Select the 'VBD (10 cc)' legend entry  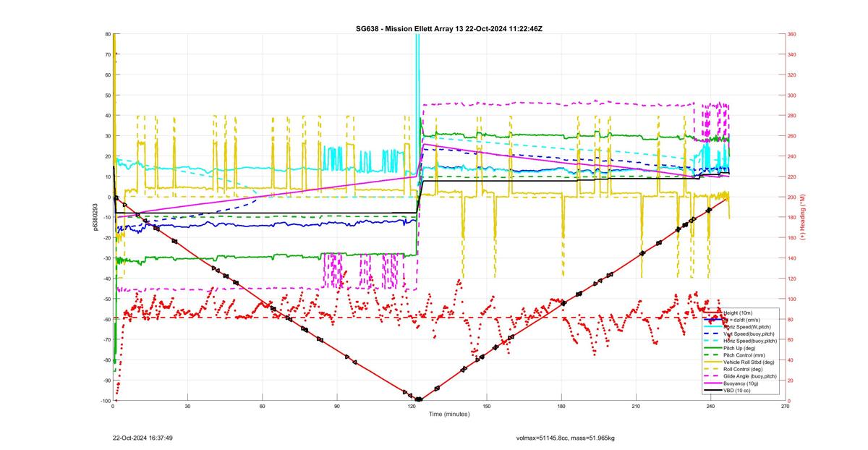pos(737,391)
